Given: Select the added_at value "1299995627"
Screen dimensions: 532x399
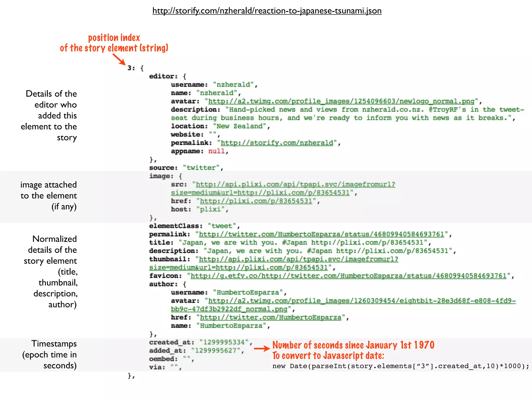Looking at the screenshot, I should [x=216, y=350].
